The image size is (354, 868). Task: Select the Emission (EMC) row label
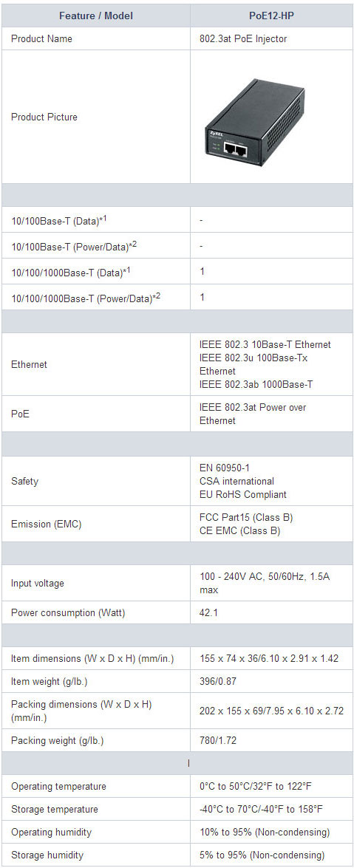(46, 524)
